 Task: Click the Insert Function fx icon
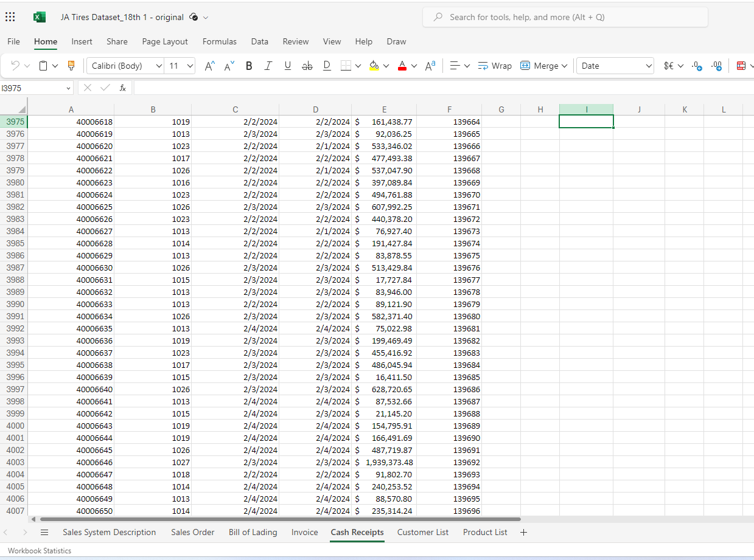coord(122,88)
